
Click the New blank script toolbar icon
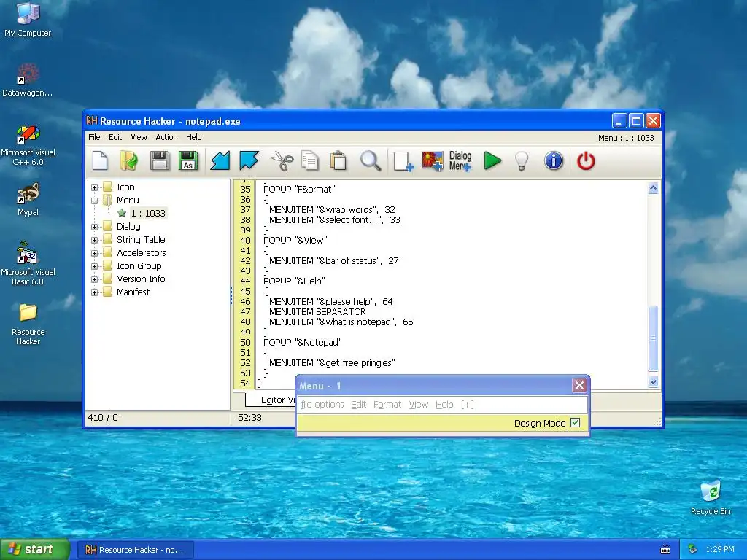click(x=100, y=161)
